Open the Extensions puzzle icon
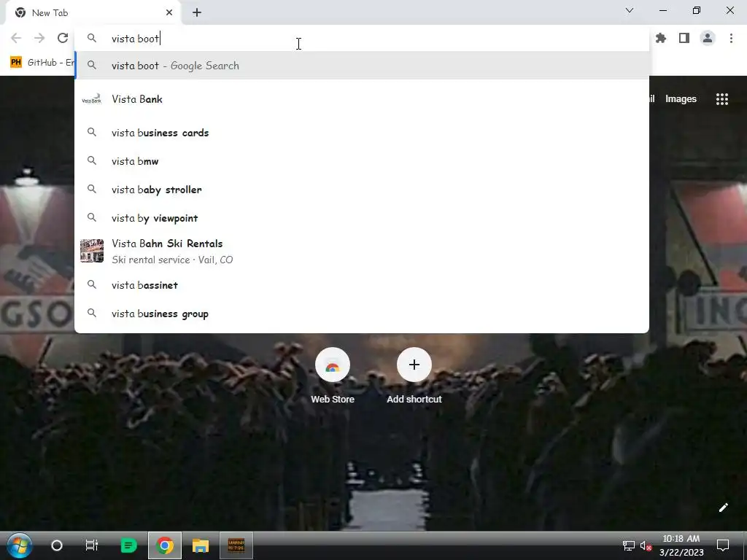This screenshot has width=747, height=560. [661, 38]
